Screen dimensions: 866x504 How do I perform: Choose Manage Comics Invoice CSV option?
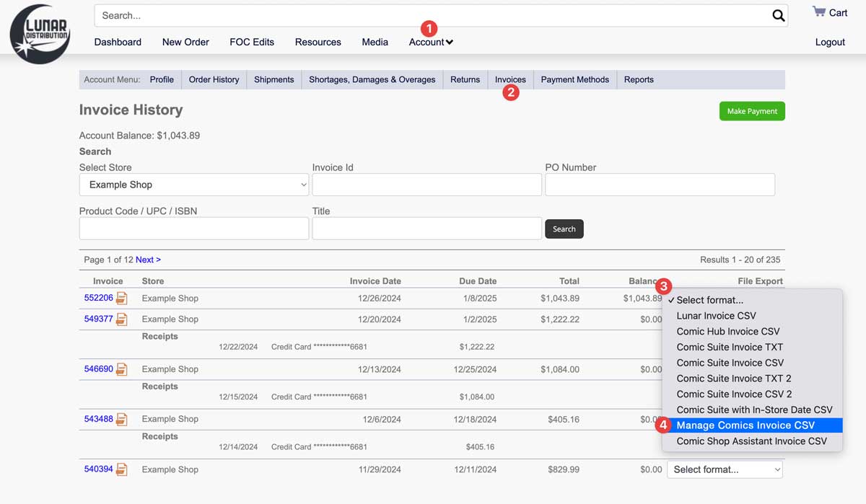click(x=745, y=425)
